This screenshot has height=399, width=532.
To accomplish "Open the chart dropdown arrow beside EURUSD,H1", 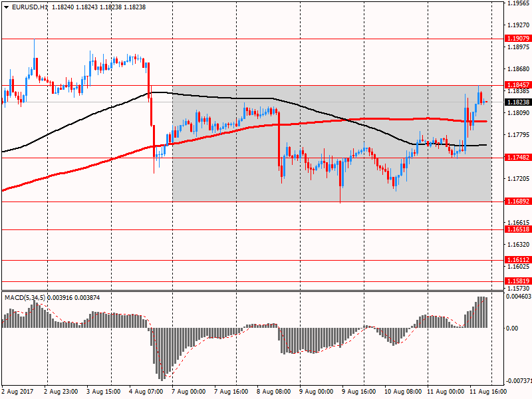I will point(6,7).
